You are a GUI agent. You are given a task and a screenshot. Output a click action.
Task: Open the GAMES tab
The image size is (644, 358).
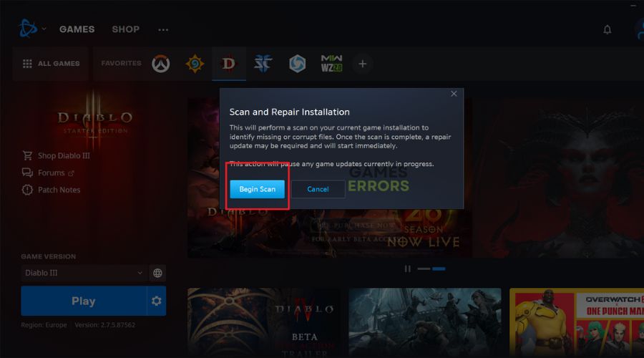click(77, 29)
